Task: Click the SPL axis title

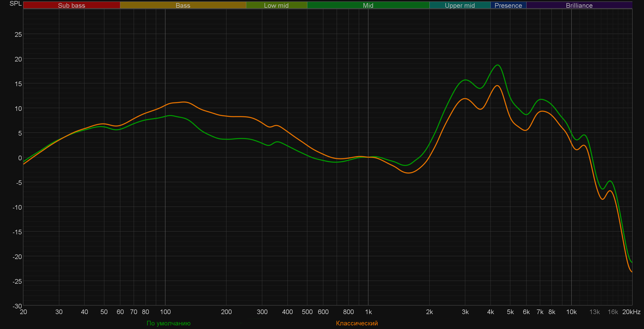Action: point(15,4)
